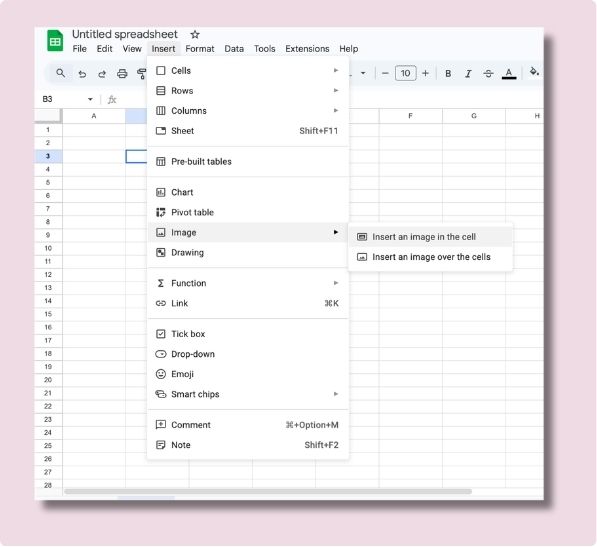Viewport: 597px width, 547px height.
Task: Select the Image menu entry
Action: pyautogui.click(x=248, y=233)
